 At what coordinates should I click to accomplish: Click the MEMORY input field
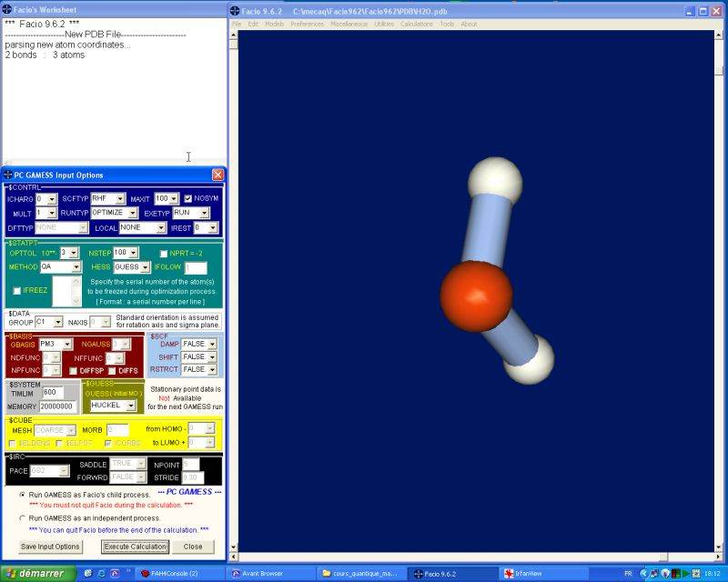pyautogui.click(x=57, y=406)
